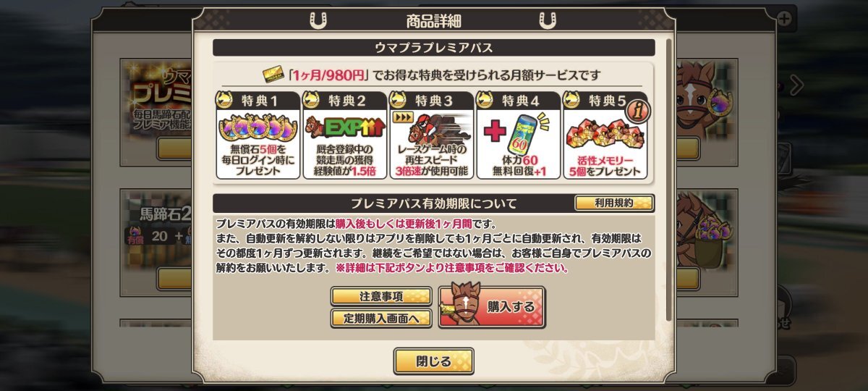
Task: Go to 定期購入画面へ subscription screen
Action: pos(381,319)
